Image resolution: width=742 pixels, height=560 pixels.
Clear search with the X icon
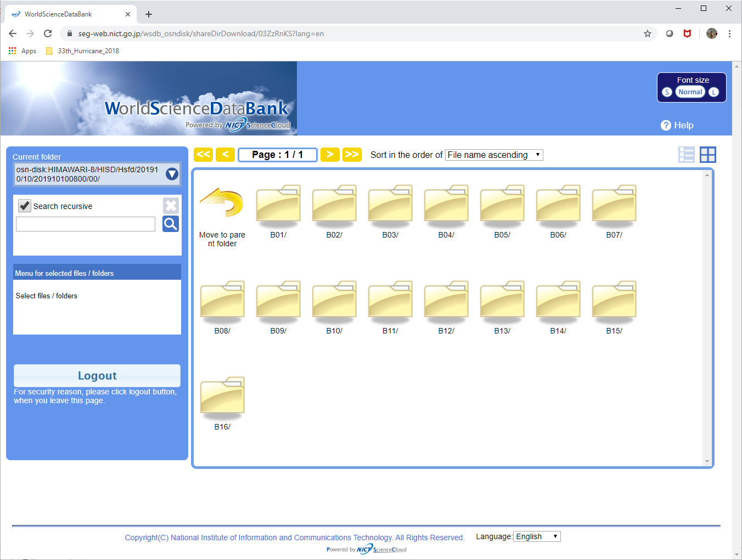[x=171, y=206]
